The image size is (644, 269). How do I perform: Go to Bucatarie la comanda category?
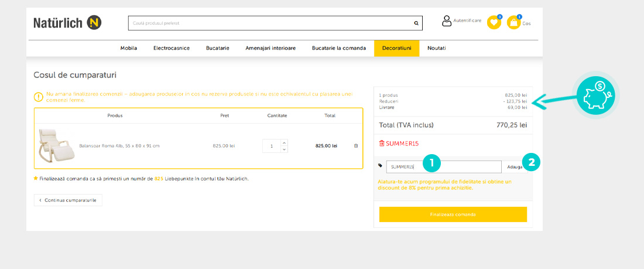click(339, 48)
